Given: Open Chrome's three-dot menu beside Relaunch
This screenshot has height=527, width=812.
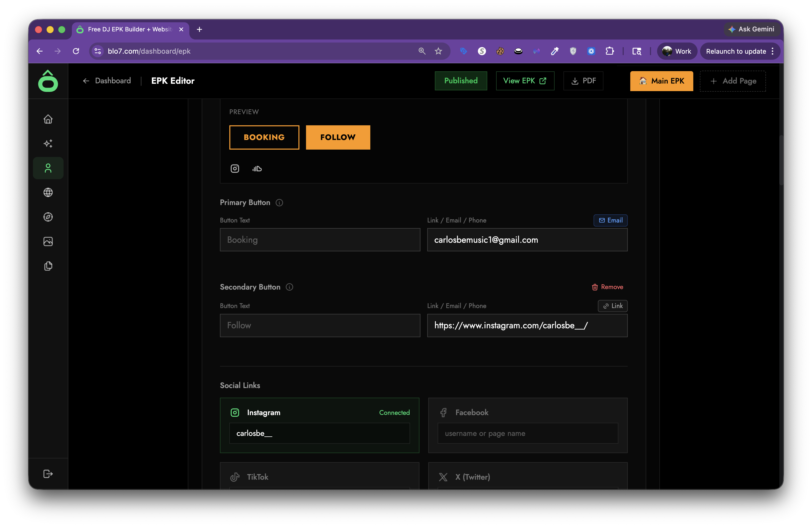Looking at the screenshot, I should (x=773, y=51).
